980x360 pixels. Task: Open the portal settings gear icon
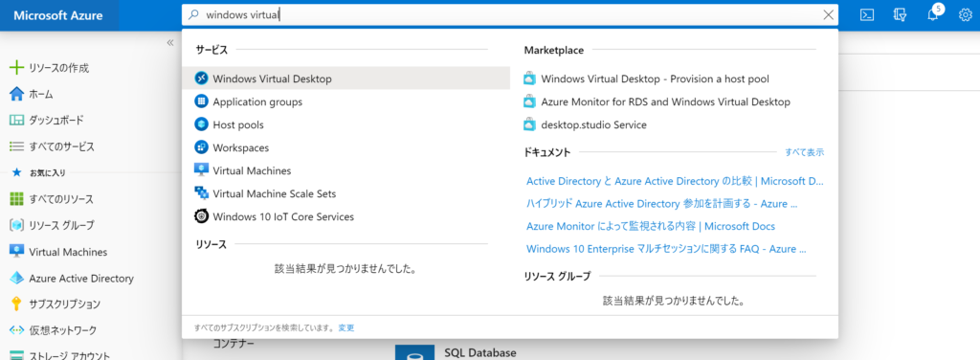click(965, 15)
